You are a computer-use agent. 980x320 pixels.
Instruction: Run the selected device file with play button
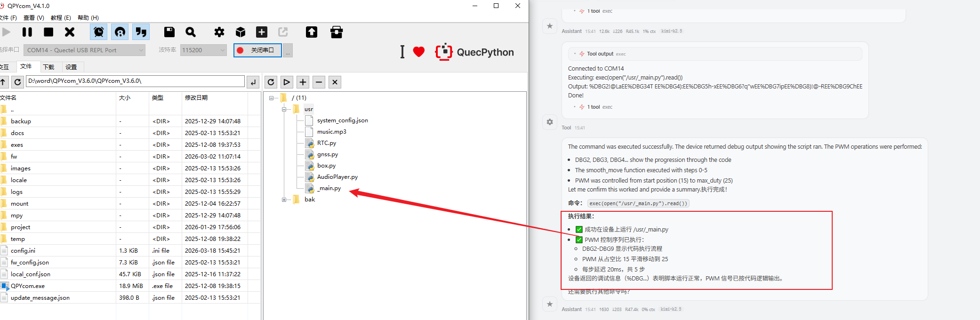pos(287,82)
